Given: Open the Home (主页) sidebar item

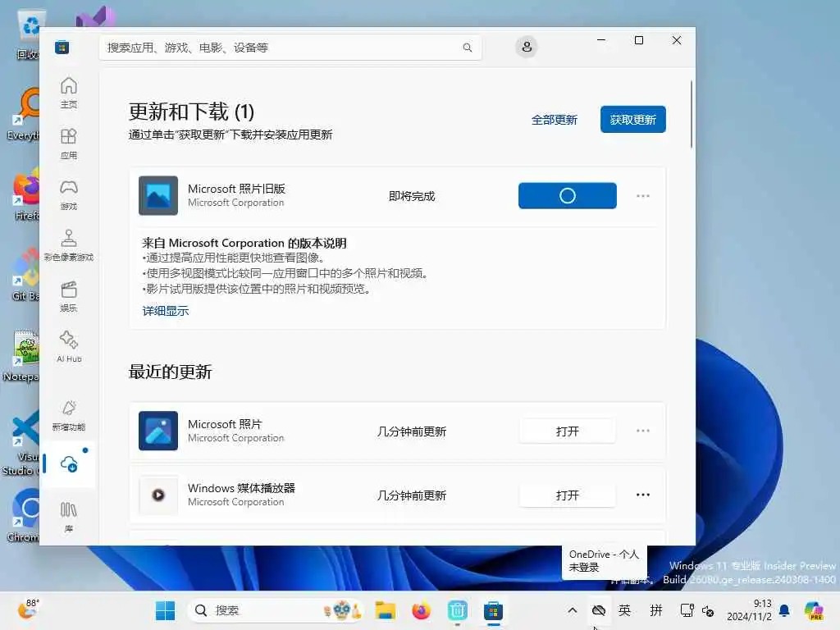Looking at the screenshot, I should pyautogui.click(x=69, y=93).
